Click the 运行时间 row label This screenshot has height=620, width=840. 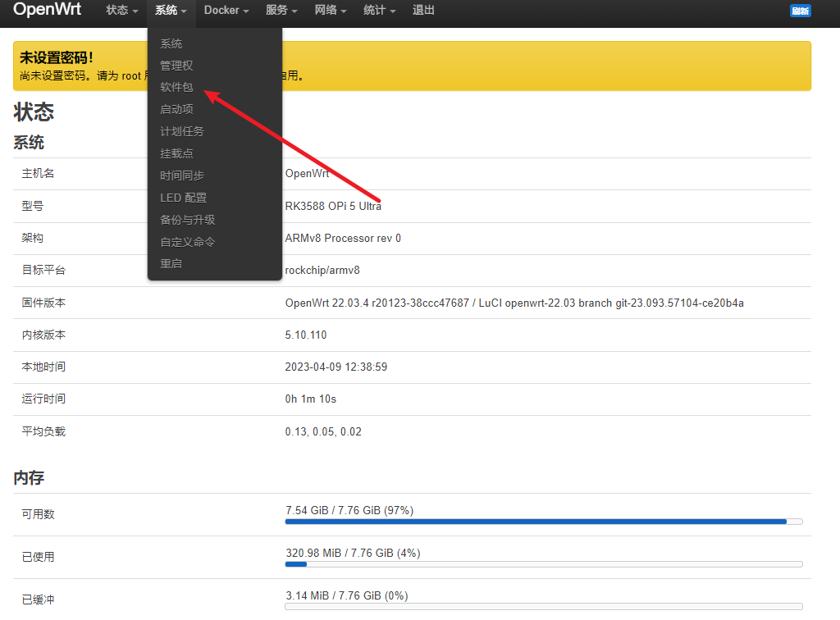[x=43, y=399]
